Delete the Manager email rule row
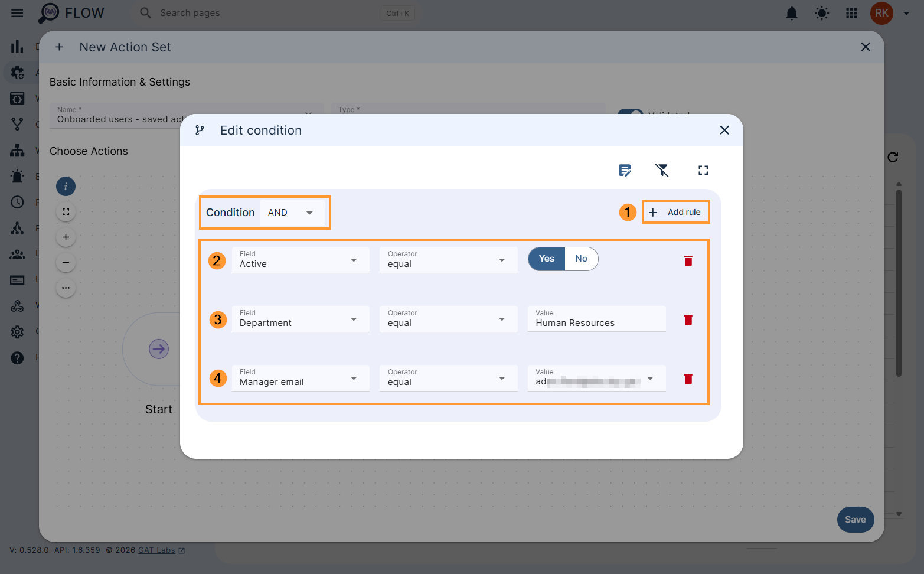 (688, 379)
